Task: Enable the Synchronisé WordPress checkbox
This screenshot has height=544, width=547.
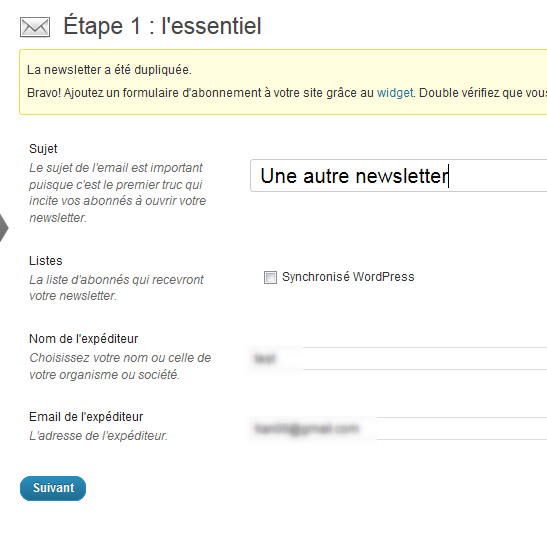Action: (270, 277)
